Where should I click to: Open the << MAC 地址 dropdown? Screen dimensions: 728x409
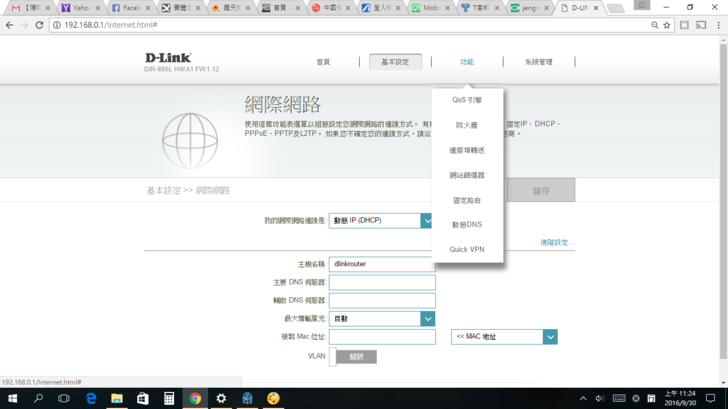[549, 337]
